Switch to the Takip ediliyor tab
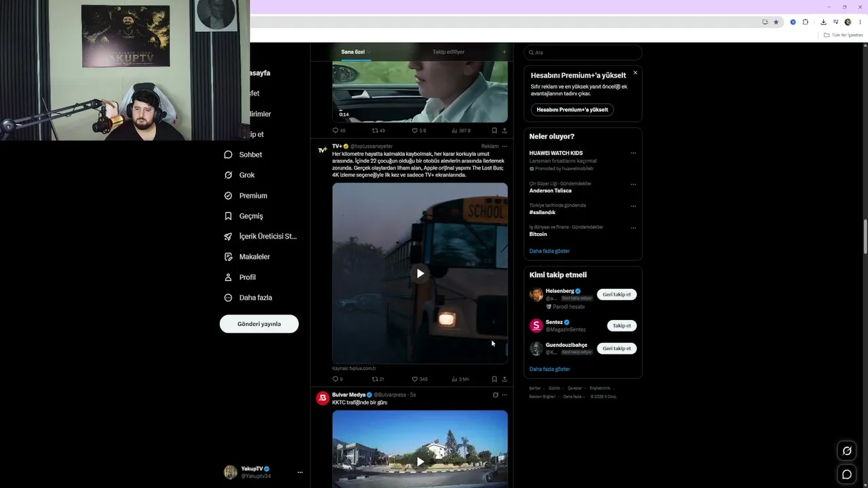868x488 pixels. pos(448,52)
